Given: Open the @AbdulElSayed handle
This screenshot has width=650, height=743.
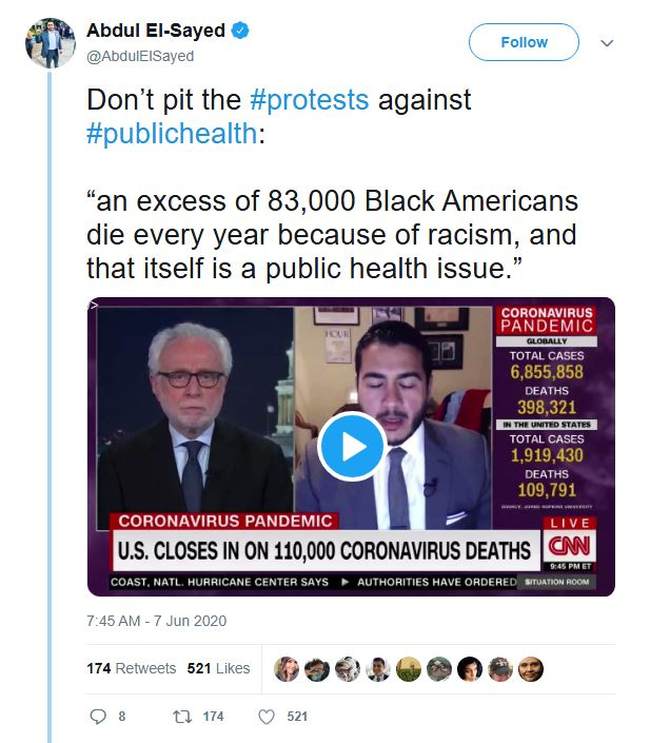Looking at the screenshot, I should point(140,56).
